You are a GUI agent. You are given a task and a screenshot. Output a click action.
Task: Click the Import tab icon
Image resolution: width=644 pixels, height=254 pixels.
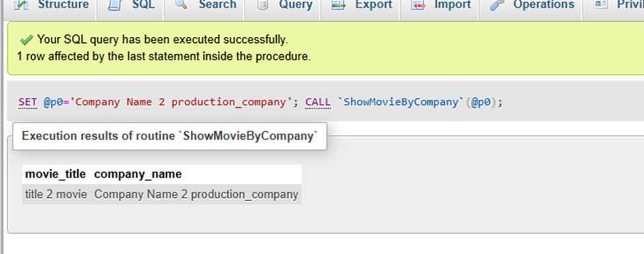pyautogui.click(x=418, y=5)
